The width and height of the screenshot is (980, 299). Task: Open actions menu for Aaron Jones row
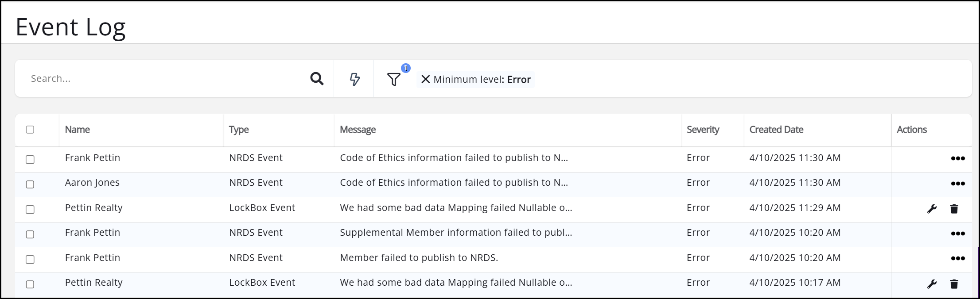[x=957, y=184]
